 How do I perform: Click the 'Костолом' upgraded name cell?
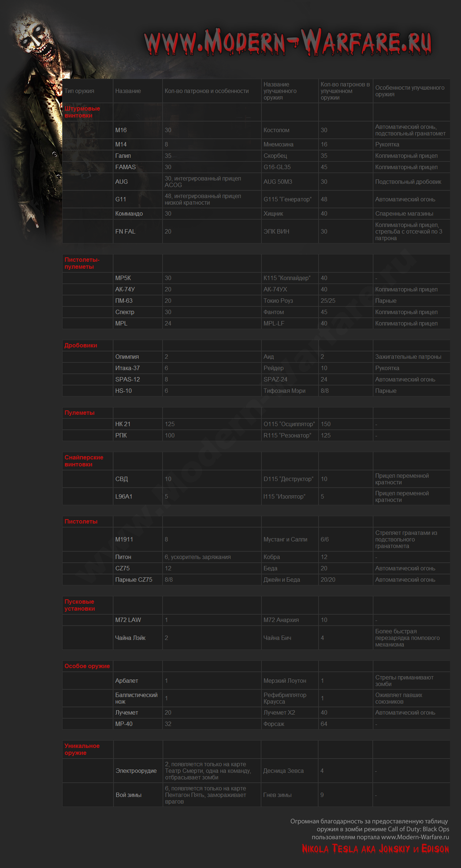(x=290, y=130)
